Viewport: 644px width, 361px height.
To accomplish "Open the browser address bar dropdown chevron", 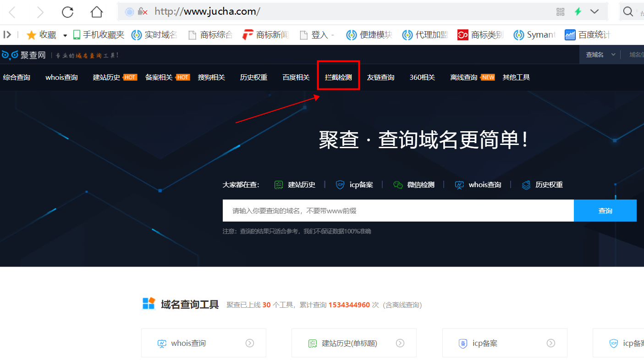I will [594, 11].
